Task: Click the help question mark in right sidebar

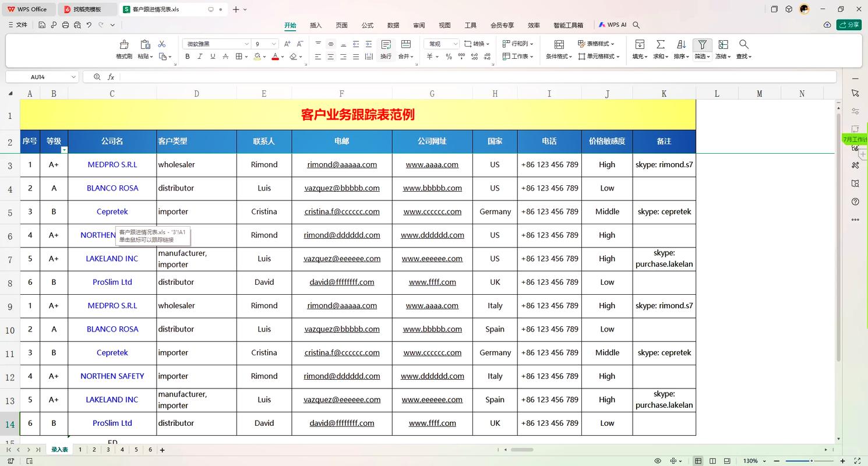Action: tap(855, 202)
